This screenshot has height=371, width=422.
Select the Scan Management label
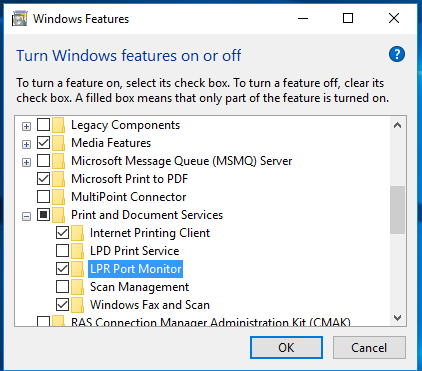tap(139, 287)
